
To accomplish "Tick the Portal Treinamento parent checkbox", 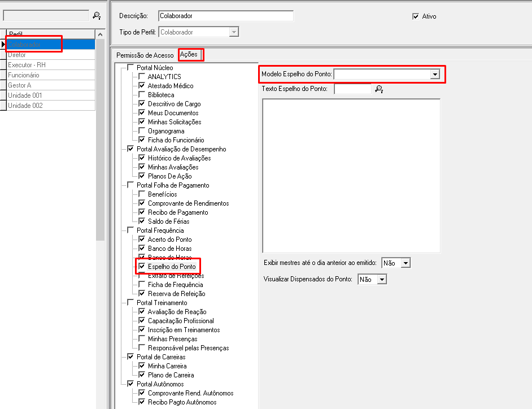I will point(131,303).
